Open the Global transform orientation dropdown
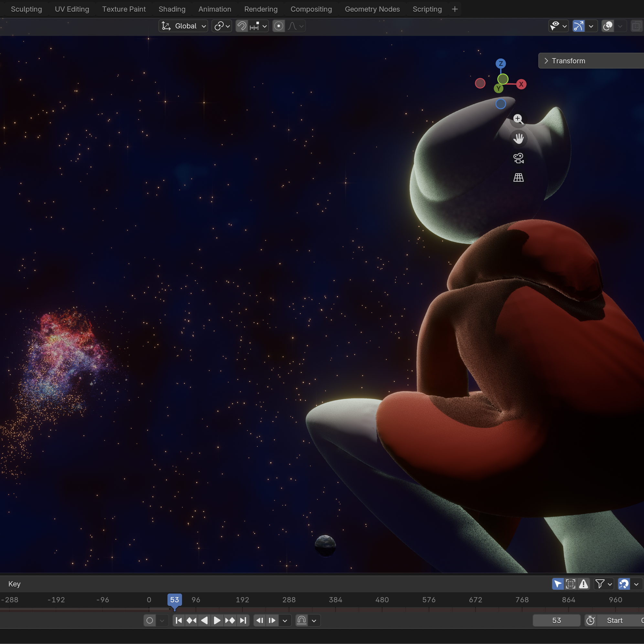 click(183, 26)
